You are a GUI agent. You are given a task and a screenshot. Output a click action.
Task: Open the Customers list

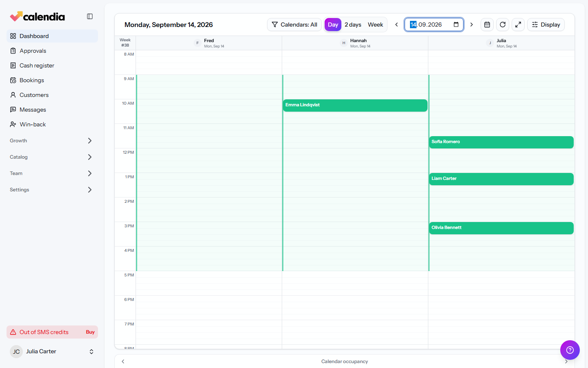click(52, 95)
